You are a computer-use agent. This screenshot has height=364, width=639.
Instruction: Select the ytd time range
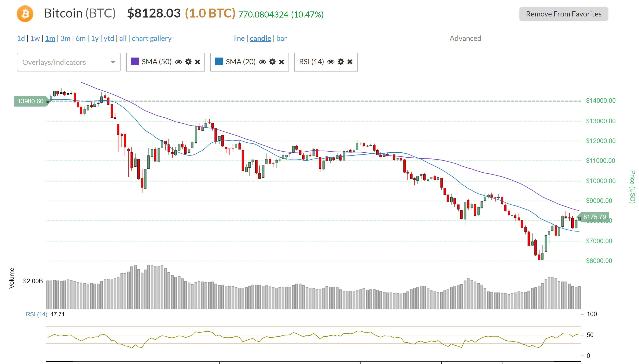click(109, 39)
